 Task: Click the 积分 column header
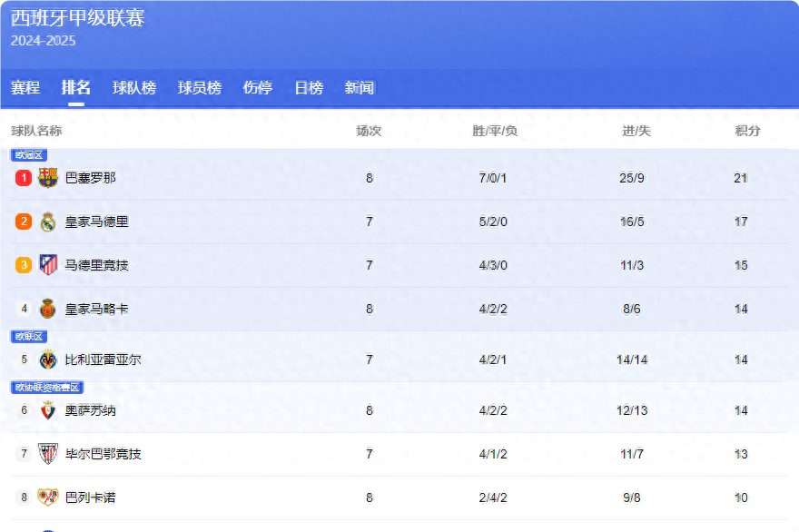tap(747, 131)
